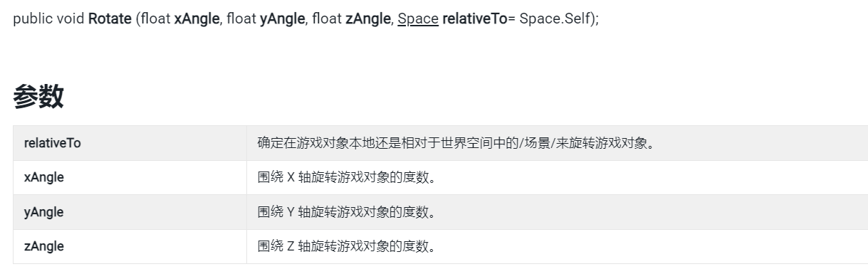Select the relativeTo row name cell
Viewport: 868px width, 274px height.
point(130,143)
